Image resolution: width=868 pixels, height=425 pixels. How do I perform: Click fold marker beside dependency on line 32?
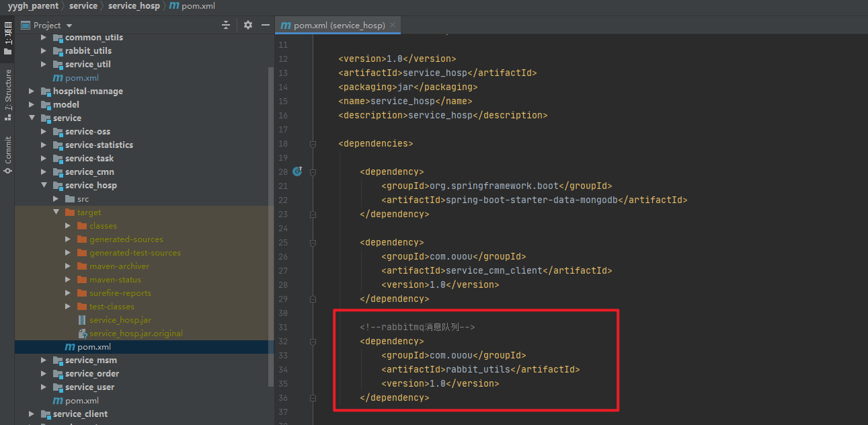313,341
